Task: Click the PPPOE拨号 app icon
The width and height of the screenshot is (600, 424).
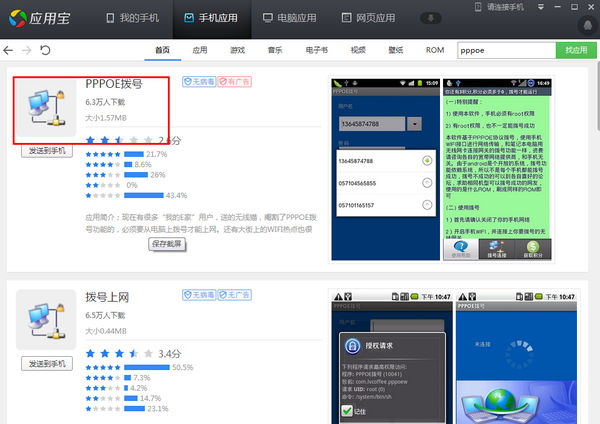Action: (46, 108)
